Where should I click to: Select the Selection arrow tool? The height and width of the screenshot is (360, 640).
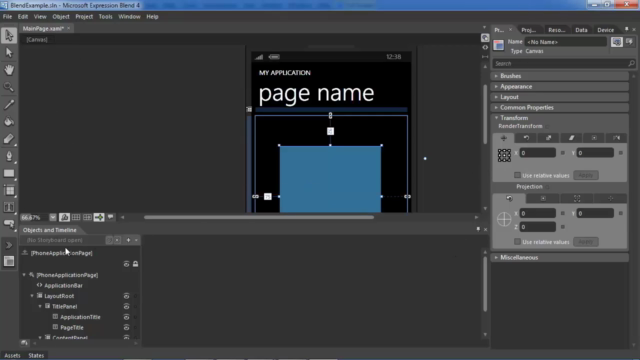coord(9,36)
